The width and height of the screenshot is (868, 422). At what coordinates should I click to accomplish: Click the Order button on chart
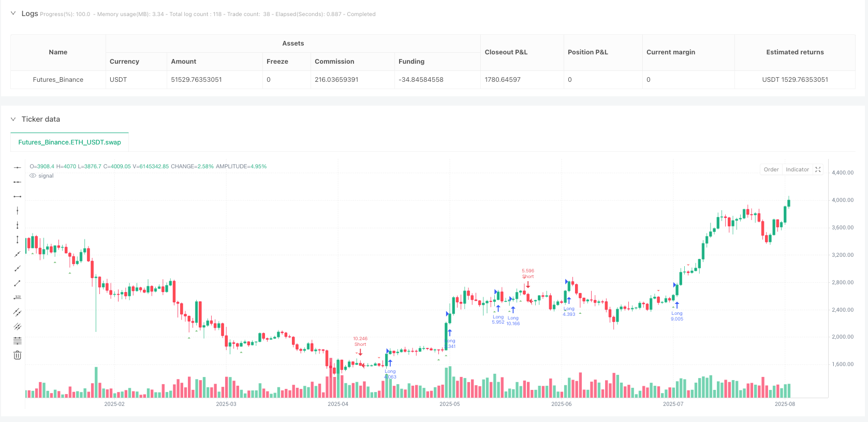771,169
